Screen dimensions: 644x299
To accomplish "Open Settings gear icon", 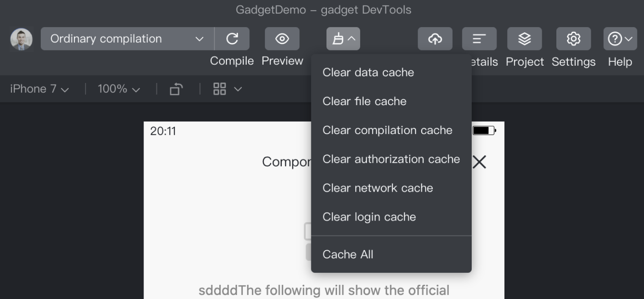I will point(574,39).
